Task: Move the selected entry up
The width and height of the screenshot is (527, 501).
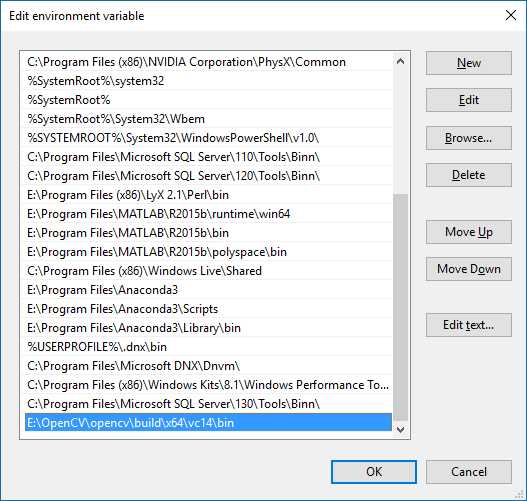Action: (x=469, y=232)
